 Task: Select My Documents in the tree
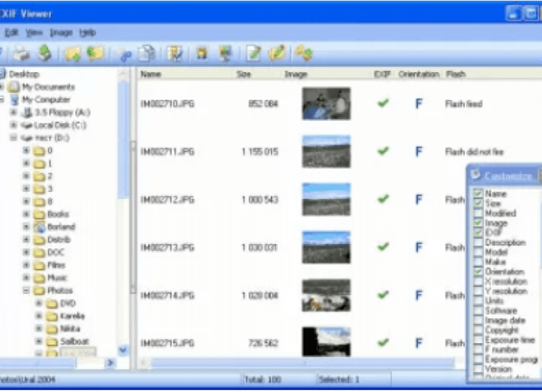pos(48,87)
